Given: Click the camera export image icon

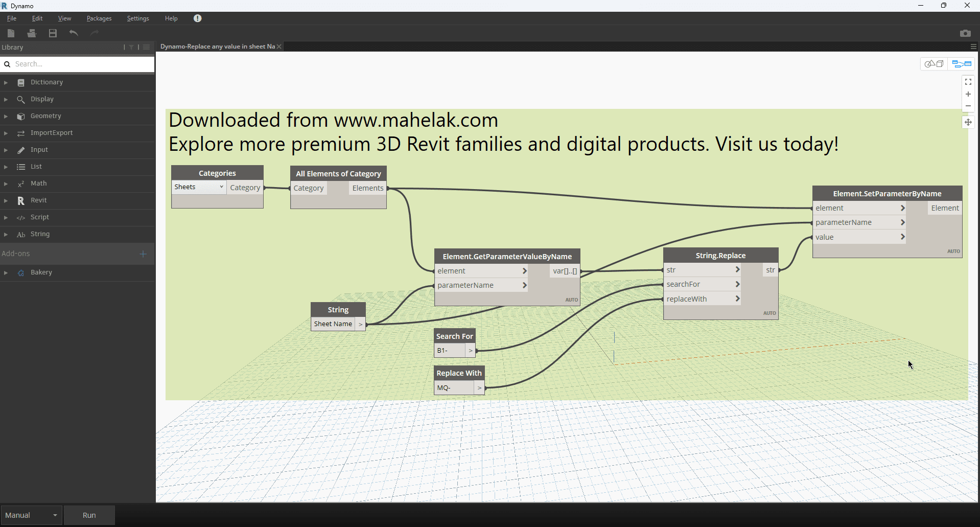Looking at the screenshot, I should click(965, 33).
